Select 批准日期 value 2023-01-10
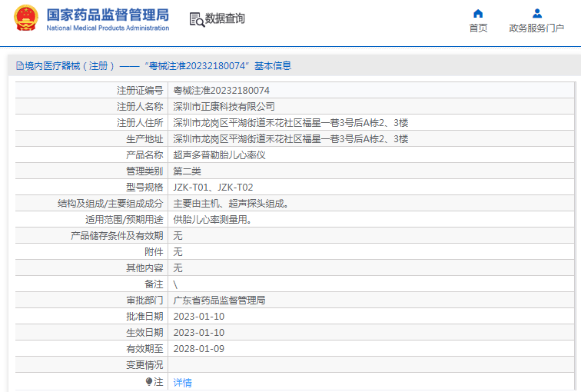Screen dimensions: 581x392 (x=198, y=317)
